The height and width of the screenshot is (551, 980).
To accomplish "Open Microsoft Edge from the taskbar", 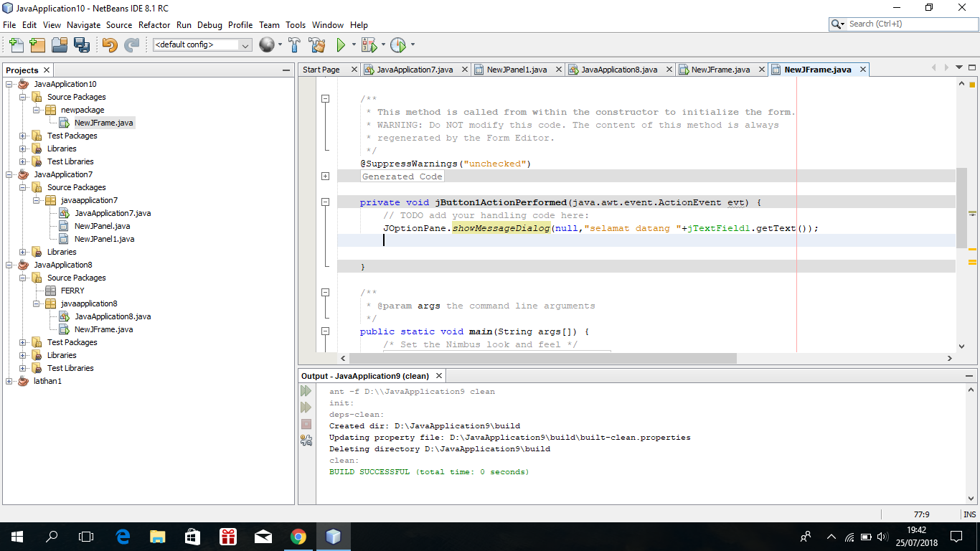I will tap(123, 537).
